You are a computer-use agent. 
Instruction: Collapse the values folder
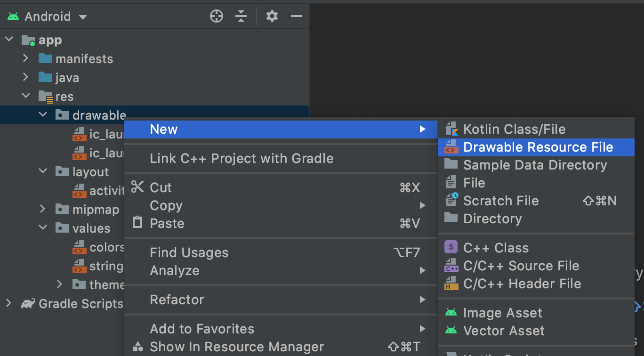click(x=43, y=228)
